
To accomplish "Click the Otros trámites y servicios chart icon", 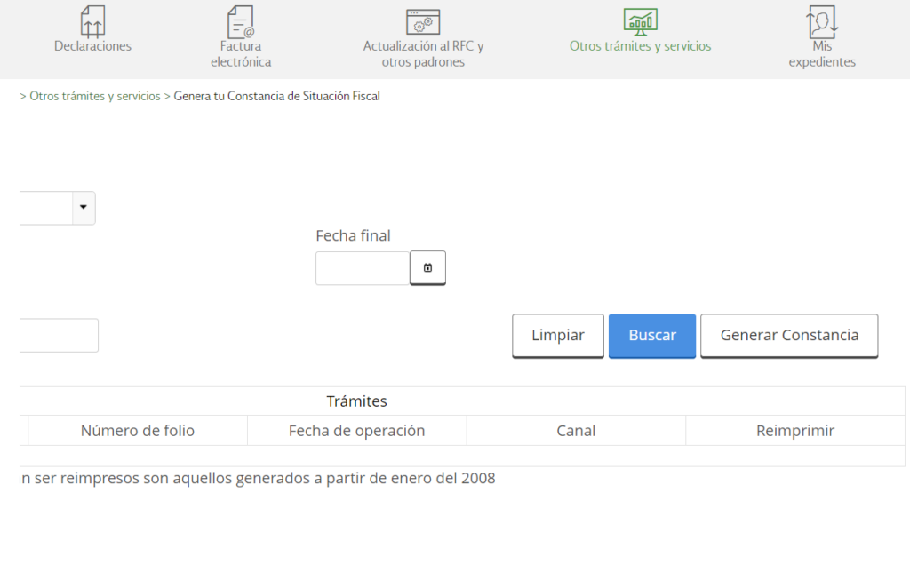I will point(640,21).
